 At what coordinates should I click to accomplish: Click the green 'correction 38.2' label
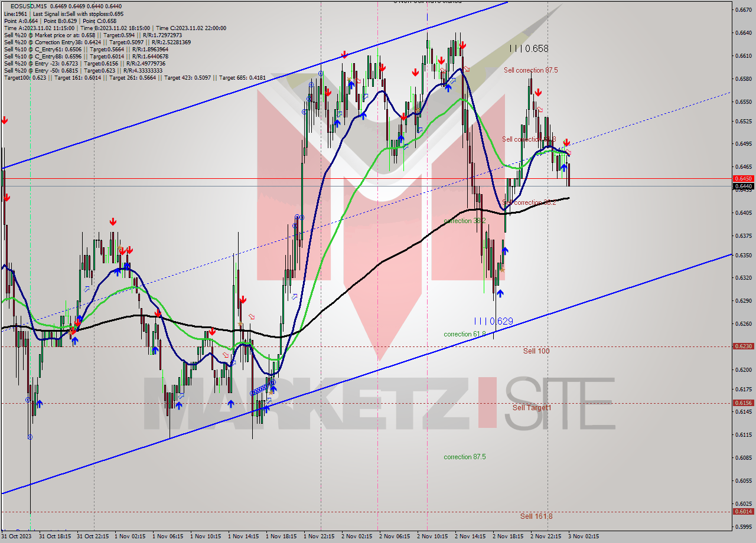click(x=465, y=221)
